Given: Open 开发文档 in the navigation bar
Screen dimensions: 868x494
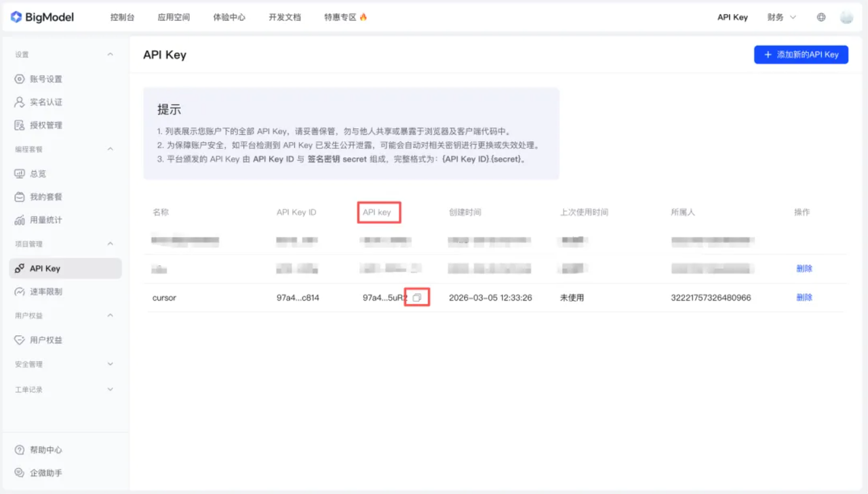Looking at the screenshot, I should click(x=285, y=17).
